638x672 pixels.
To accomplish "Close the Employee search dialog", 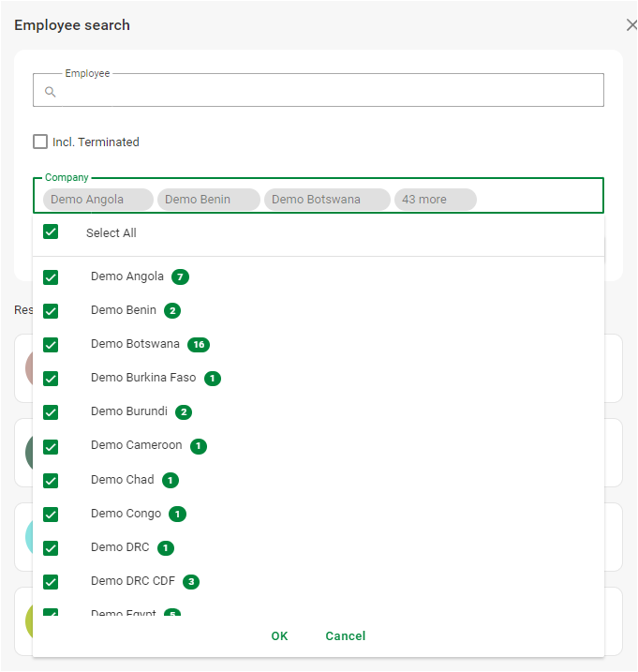I will pos(631,26).
